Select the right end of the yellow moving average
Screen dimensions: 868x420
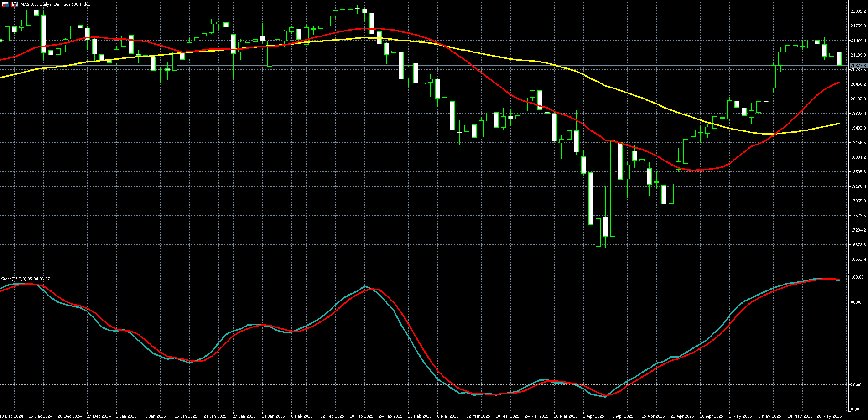pos(838,124)
